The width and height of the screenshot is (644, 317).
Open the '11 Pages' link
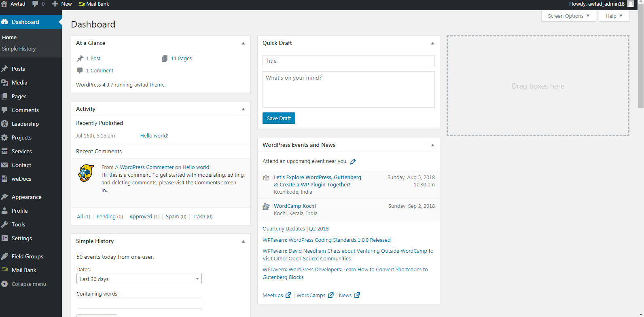(x=181, y=59)
